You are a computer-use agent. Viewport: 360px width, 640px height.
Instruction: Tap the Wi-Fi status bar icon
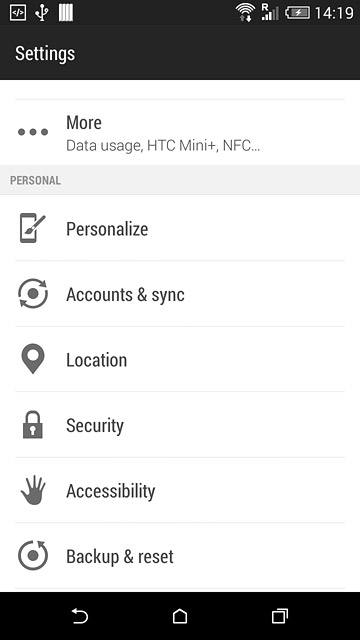coord(245,13)
